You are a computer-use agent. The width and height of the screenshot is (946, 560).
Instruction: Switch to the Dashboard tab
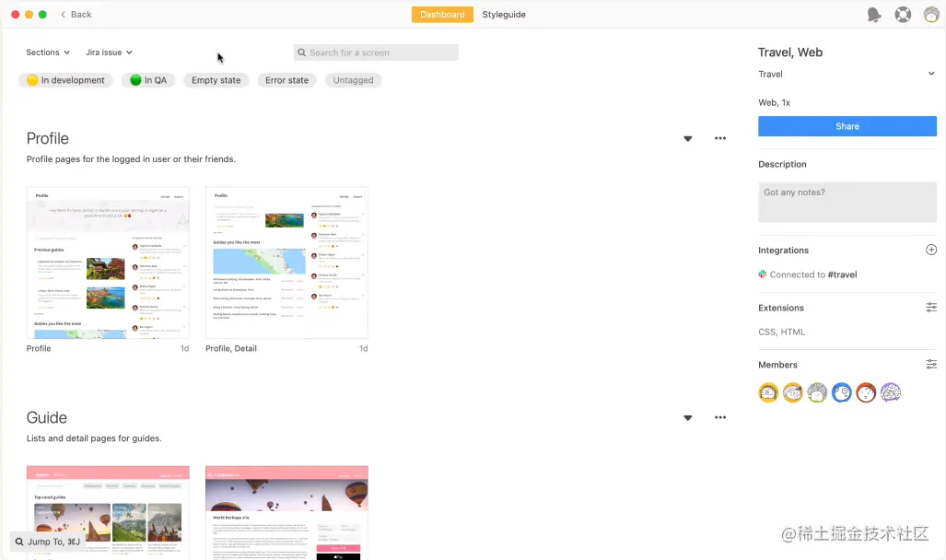442,15
